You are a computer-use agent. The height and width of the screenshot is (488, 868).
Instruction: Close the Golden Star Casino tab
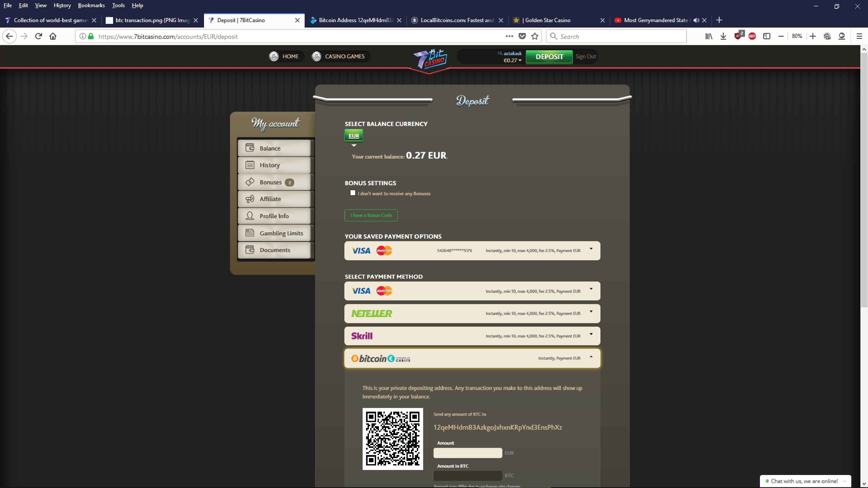click(602, 20)
